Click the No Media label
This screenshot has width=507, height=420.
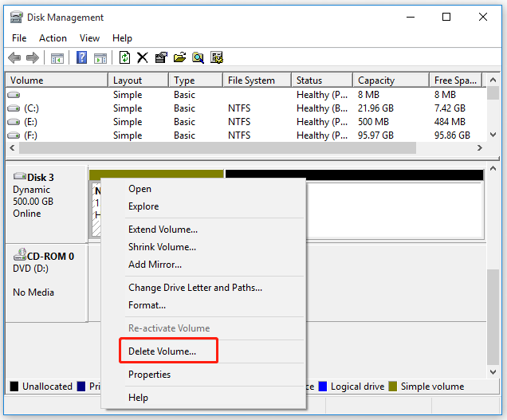tap(33, 292)
